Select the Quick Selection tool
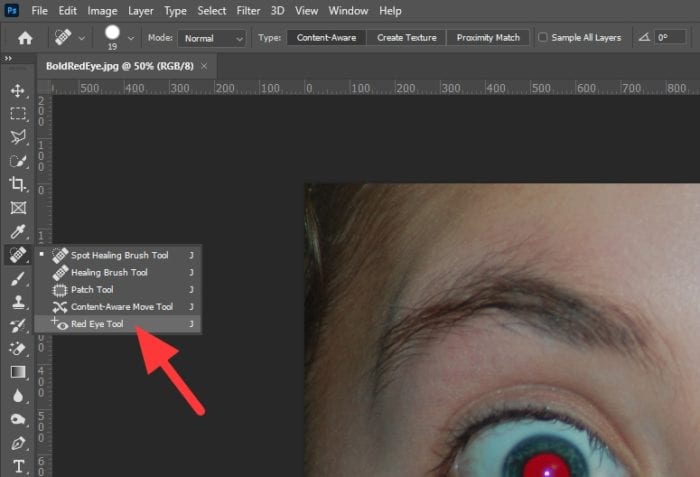 [x=18, y=161]
